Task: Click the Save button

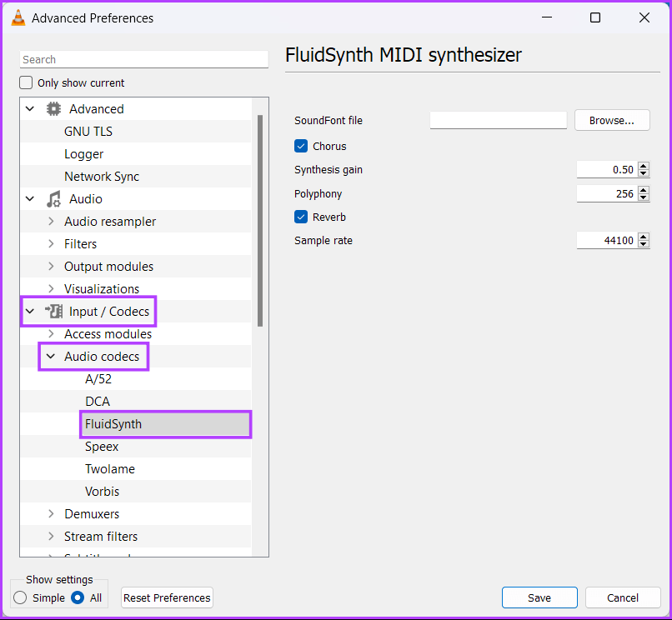Action: click(x=539, y=597)
